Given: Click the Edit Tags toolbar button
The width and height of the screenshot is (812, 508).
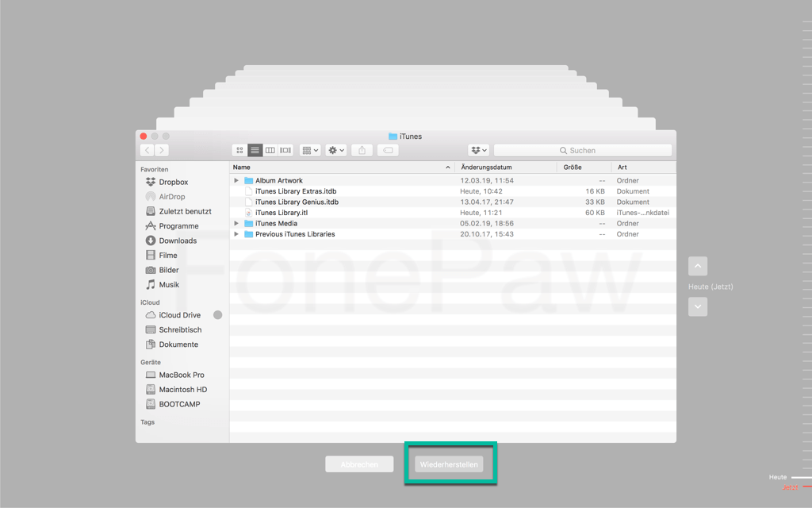Looking at the screenshot, I should [388, 150].
